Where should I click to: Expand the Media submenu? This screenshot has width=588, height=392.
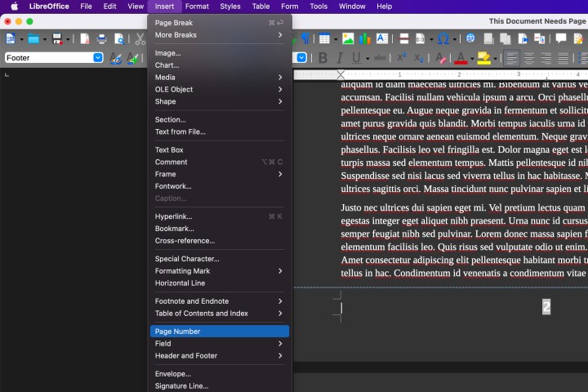point(220,78)
